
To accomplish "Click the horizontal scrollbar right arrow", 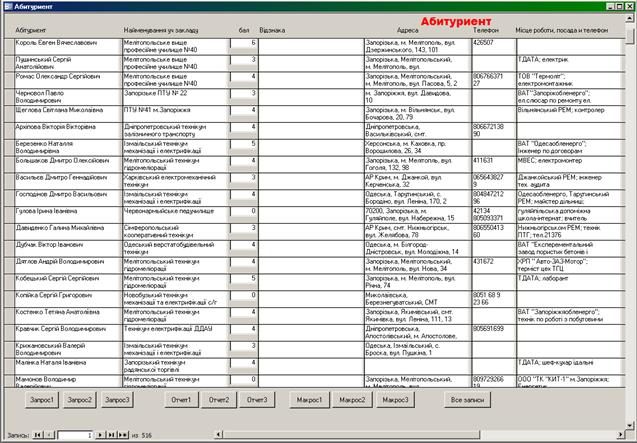I will click(x=621, y=435).
